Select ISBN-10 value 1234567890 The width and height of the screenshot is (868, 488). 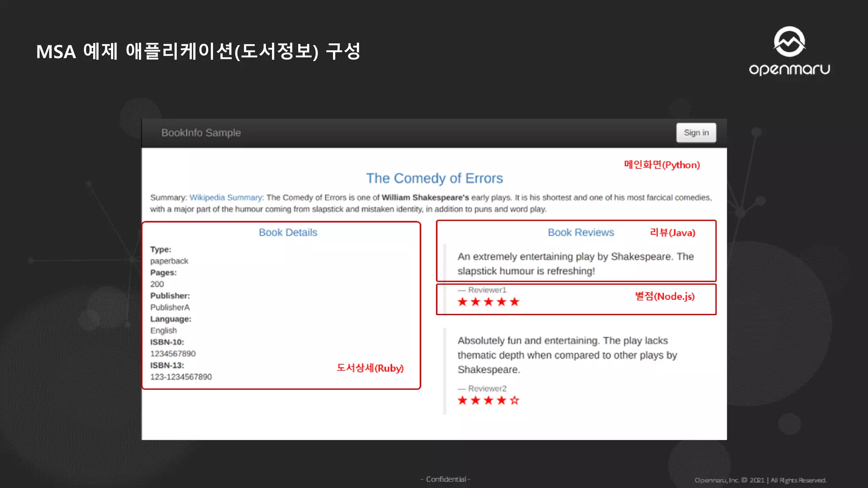[173, 353]
